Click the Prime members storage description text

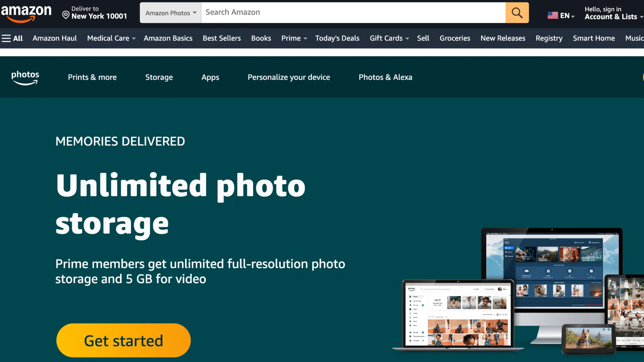tap(200, 271)
